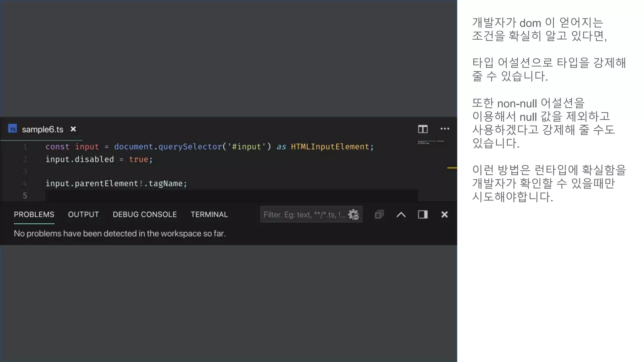644x362 pixels.
Task: Click the code minimap preview
Action: pos(431,142)
